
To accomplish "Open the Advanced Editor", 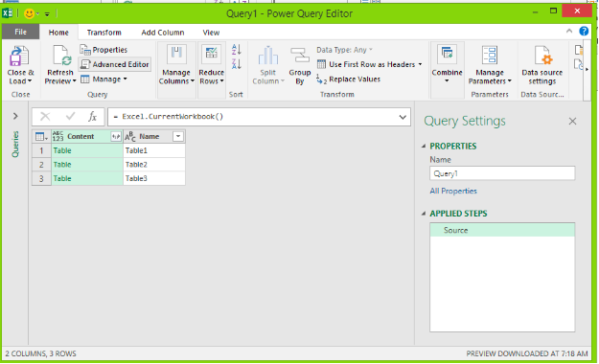I will 115,64.
